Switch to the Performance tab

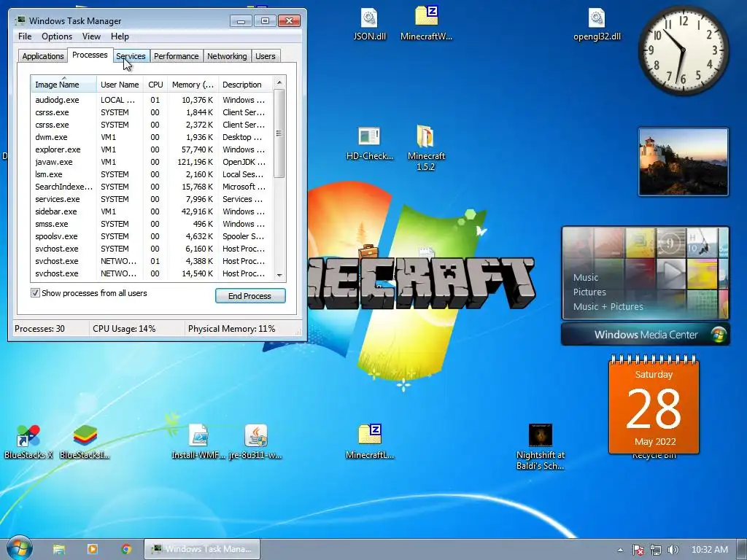tap(177, 56)
